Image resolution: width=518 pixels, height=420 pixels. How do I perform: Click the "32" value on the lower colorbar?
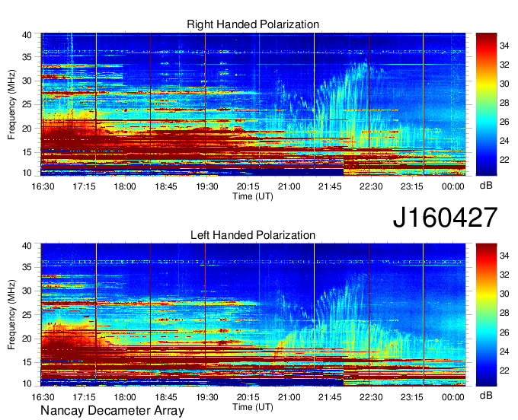[x=504, y=275]
